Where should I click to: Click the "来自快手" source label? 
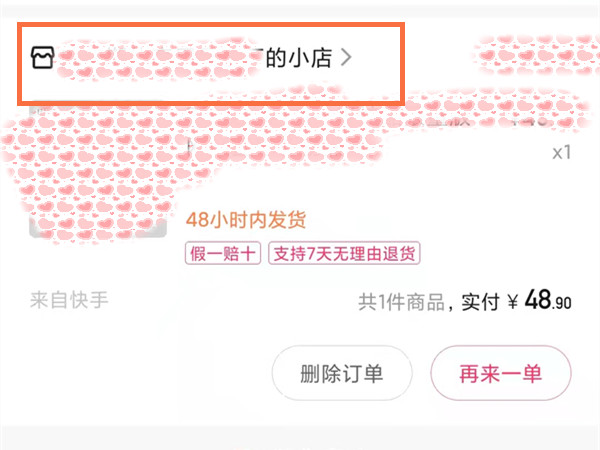point(69,300)
